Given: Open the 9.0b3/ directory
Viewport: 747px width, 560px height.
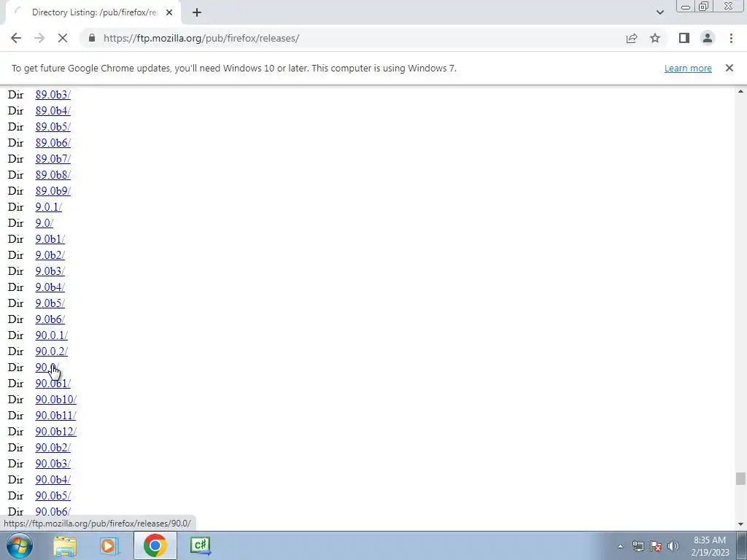Looking at the screenshot, I should (x=50, y=271).
